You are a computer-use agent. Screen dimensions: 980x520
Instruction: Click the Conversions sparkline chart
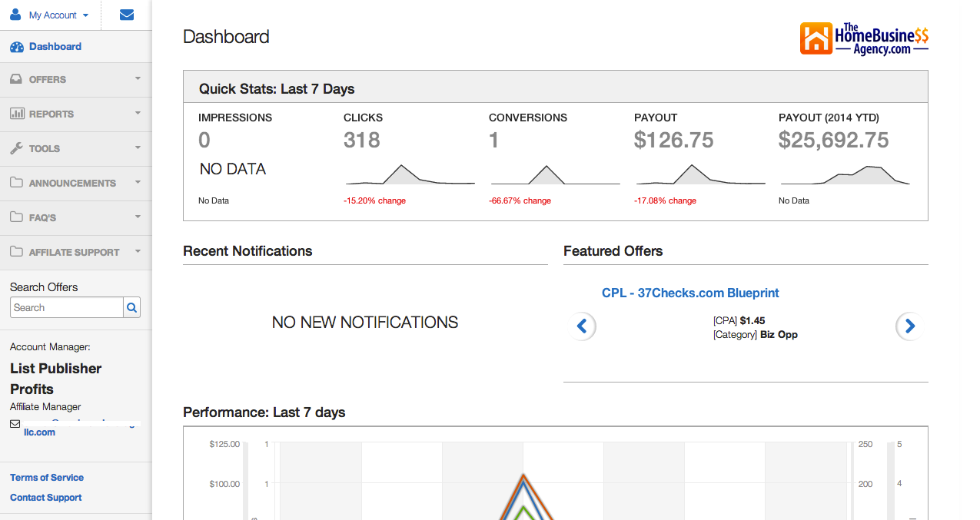pyautogui.click(x=556, y=174)
